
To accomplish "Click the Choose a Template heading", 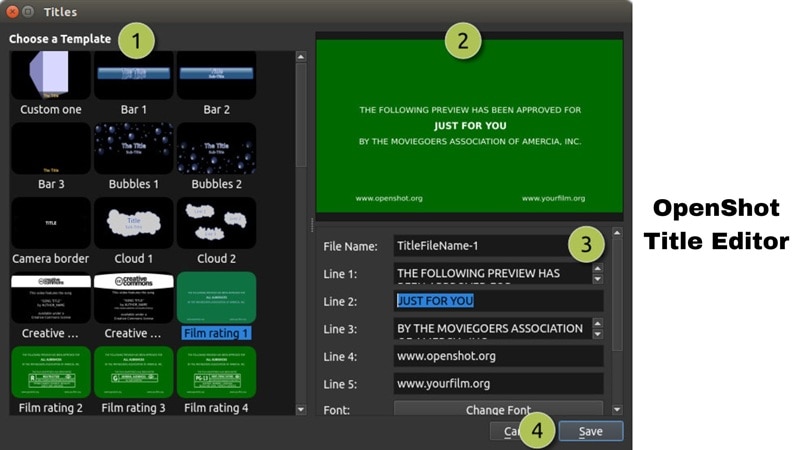I will point(60,39).
